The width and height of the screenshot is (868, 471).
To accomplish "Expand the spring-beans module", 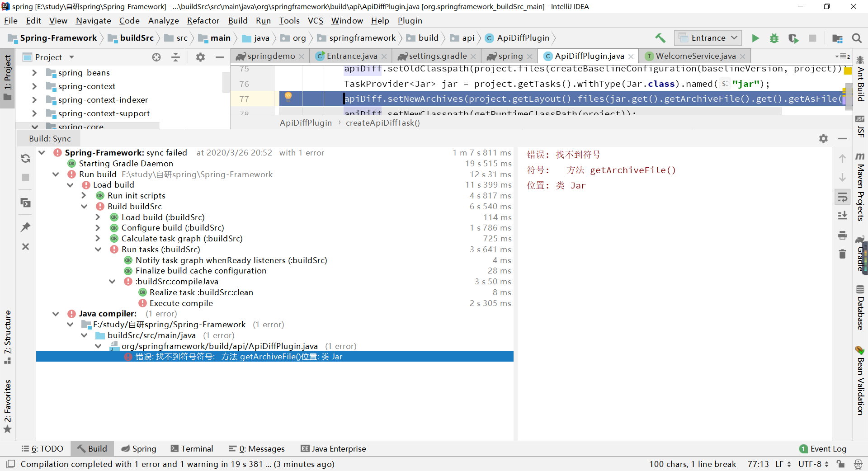I will pyautogui.click(x=34, y=73).
